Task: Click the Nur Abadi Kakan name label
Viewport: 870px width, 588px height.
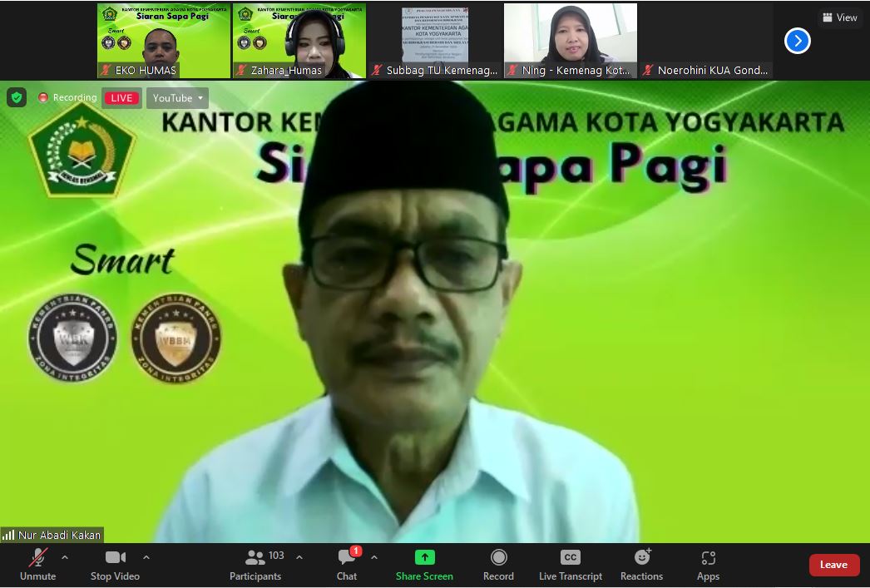Action: 59,536
